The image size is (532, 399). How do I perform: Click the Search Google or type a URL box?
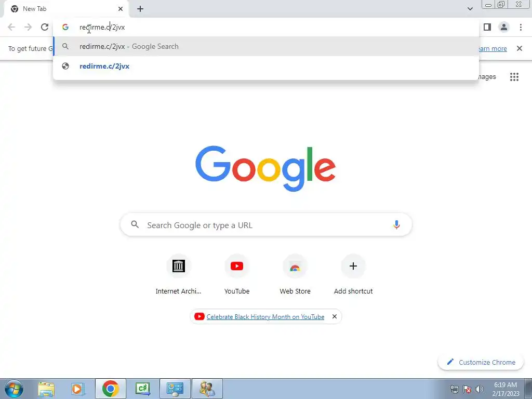[x=267, y=225]
